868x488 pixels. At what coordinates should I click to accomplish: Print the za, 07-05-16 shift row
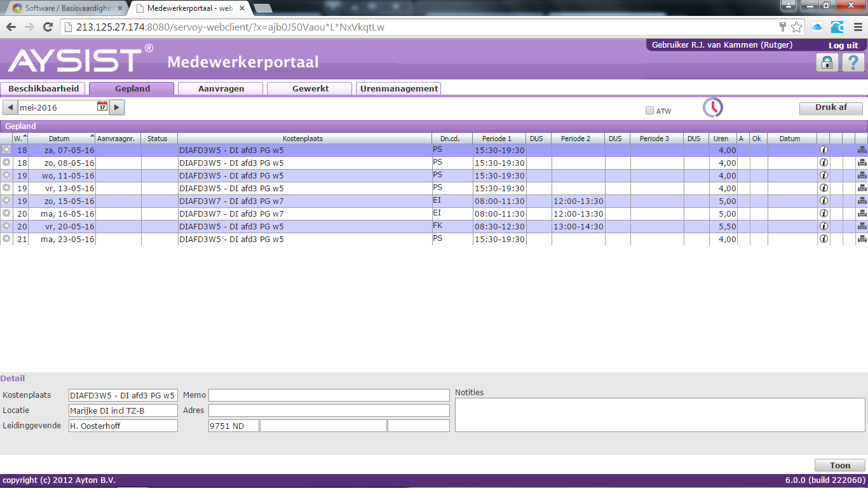(x=862, y=150)
